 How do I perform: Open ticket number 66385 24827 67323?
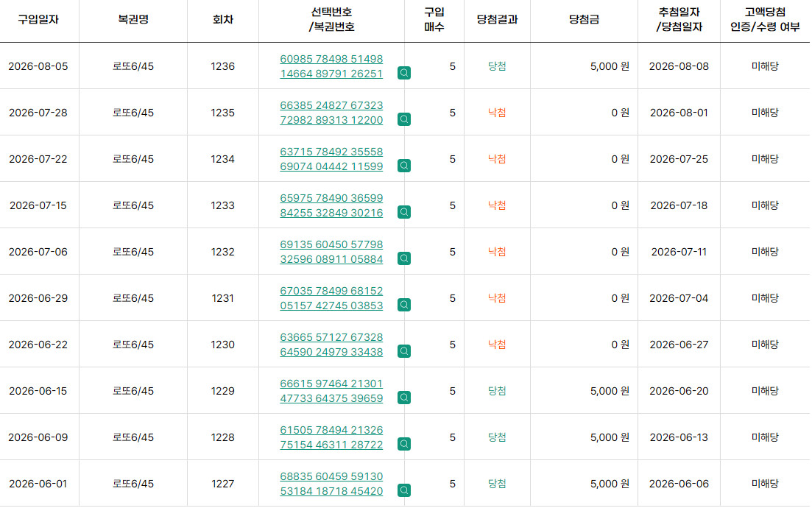331,105
